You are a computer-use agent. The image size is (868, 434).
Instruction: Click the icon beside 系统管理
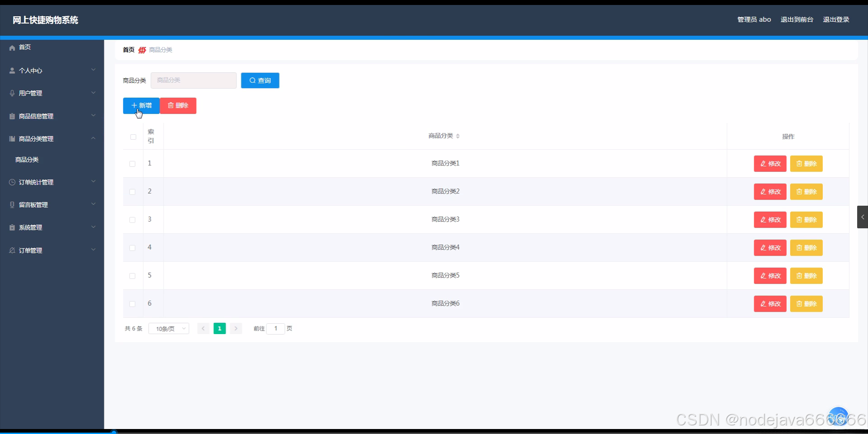pos(12,227)
